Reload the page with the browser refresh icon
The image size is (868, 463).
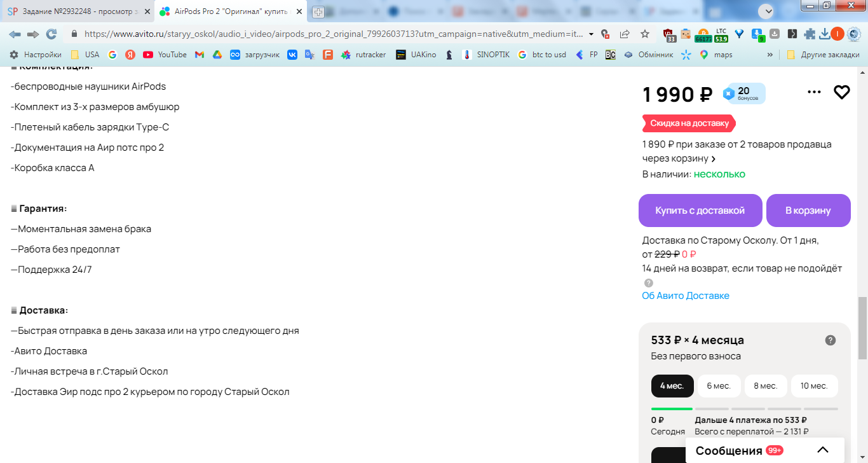pyautogui.click(x=51, y=34)
